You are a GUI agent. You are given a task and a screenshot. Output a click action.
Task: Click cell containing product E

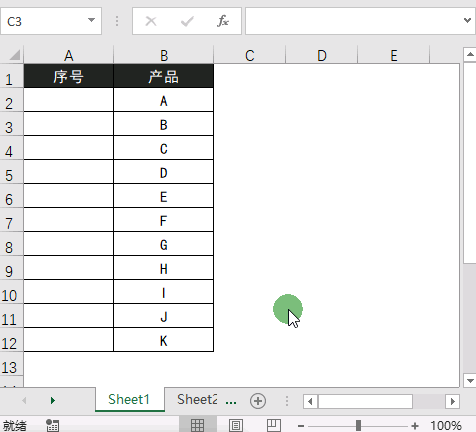164,196
